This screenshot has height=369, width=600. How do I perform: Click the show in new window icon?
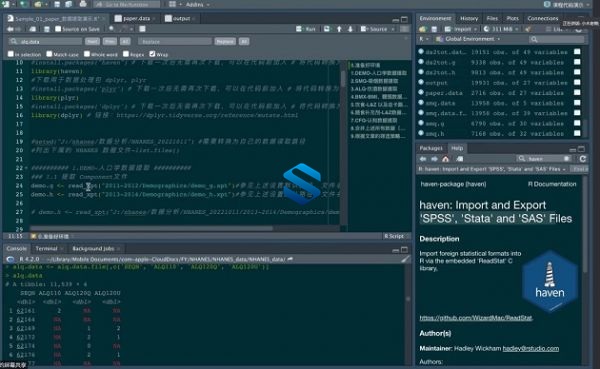pos(33,29)
